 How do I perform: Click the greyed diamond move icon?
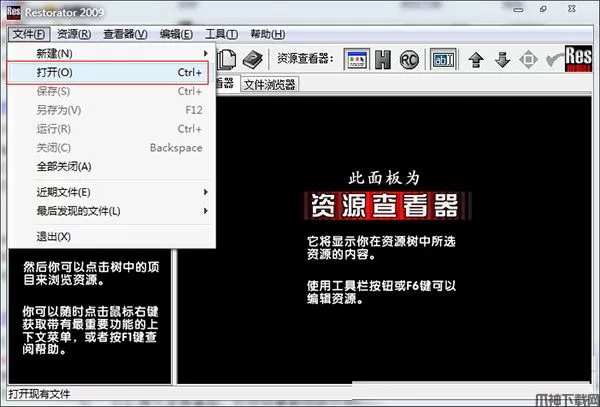pos(528,60)
